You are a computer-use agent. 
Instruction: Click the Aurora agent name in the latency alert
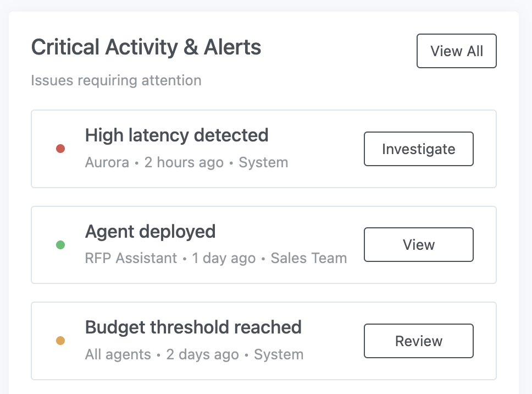coord(107,162)
